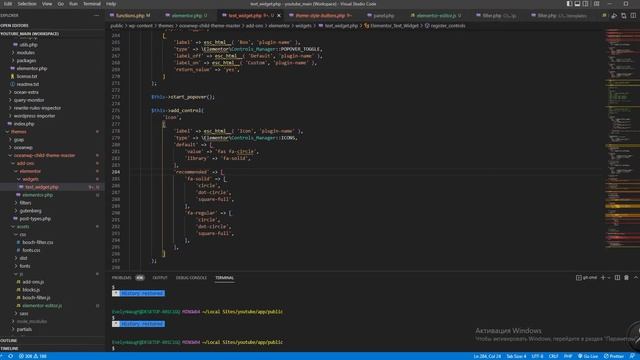Switch to functions.php tab
Image resolution: width=640 pixels, height=360 pixels.
pyautogui.click(x=129, y=16)
